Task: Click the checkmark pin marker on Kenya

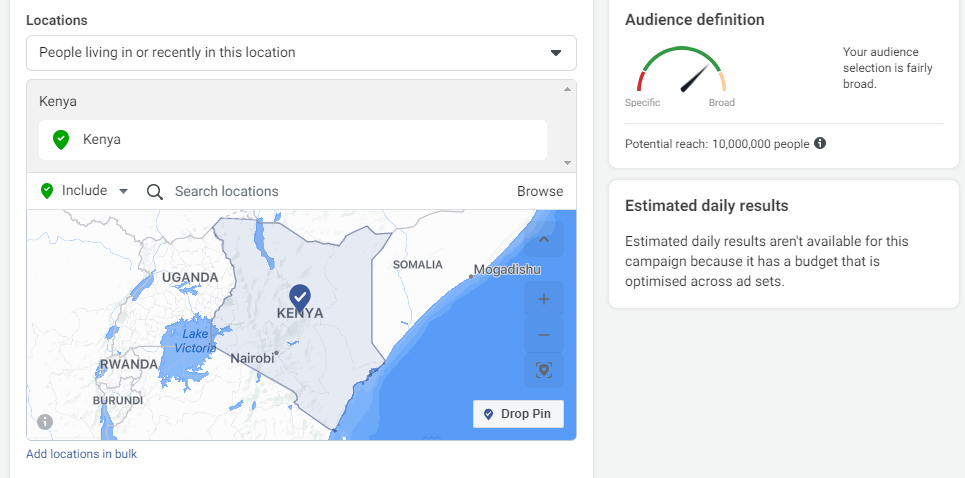Action: tap(300, 296)
